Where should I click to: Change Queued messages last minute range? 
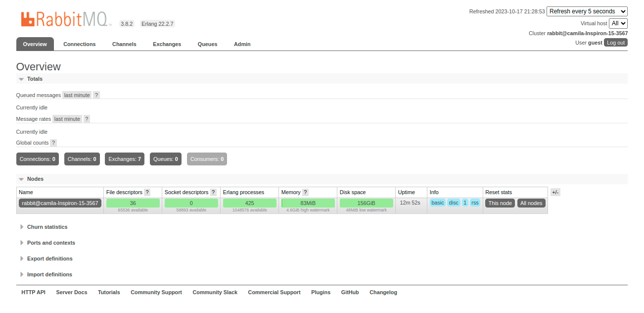click(x=77, y=95)
